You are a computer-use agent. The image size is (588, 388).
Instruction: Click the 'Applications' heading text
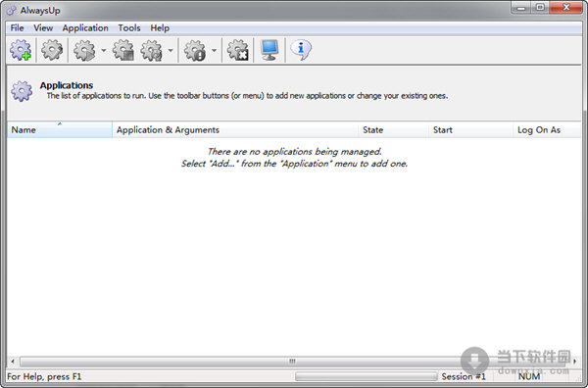point(67,85)
